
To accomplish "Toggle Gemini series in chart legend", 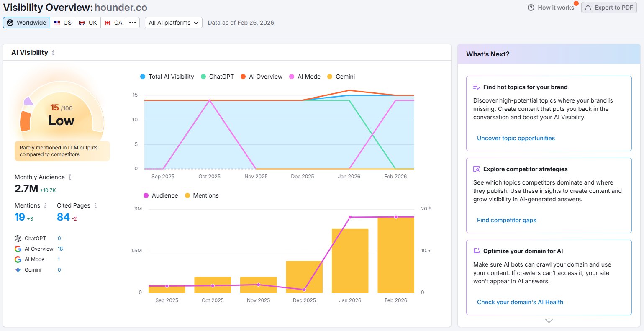I will (341, 77).
